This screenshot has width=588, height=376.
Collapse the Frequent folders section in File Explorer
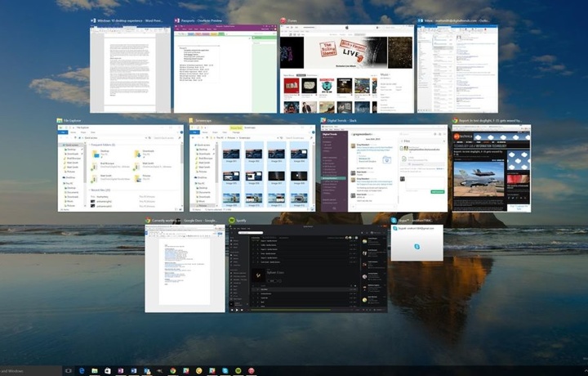[90, 145]
